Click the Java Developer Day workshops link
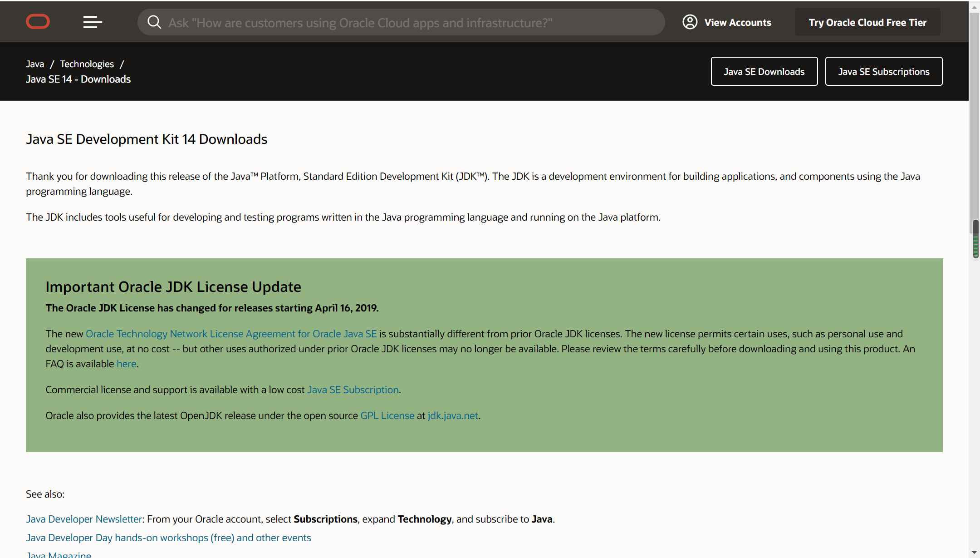This screenshot has width=980, height=558. 168,538
